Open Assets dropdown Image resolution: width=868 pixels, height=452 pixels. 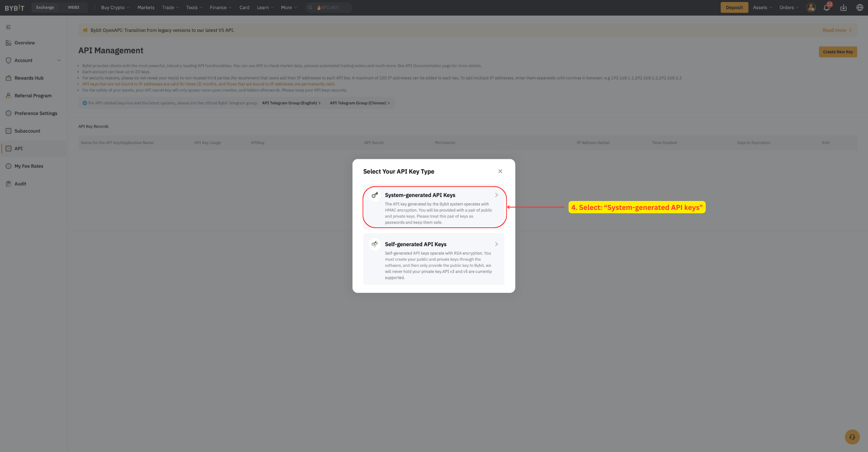point(762,8)
